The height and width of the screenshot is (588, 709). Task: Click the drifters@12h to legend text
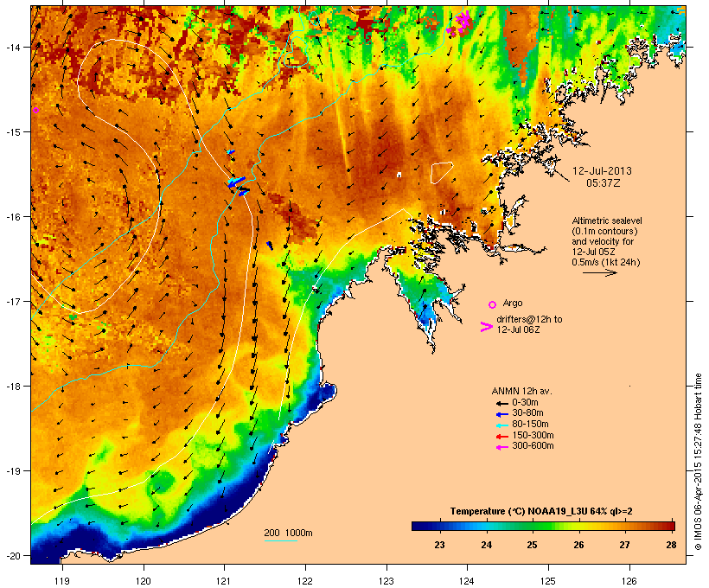[x=529, y=319]
